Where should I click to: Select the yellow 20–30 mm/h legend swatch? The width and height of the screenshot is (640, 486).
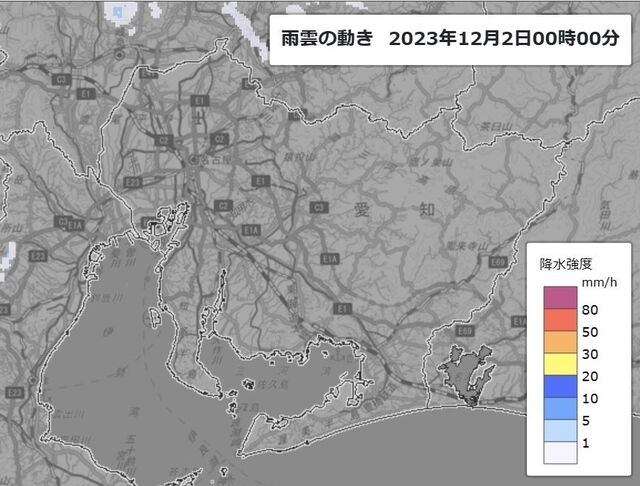point(560,364)
